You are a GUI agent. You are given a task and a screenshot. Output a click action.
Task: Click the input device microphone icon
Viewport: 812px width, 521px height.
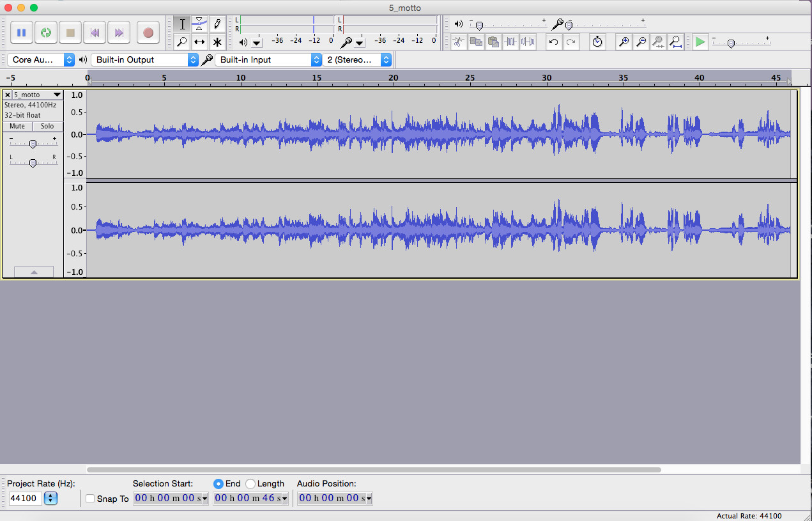pos(207,59)
